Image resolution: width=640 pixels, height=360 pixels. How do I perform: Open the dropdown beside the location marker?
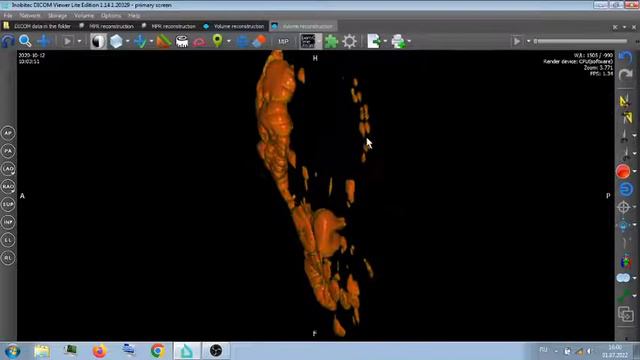click(x=229, y=41)
